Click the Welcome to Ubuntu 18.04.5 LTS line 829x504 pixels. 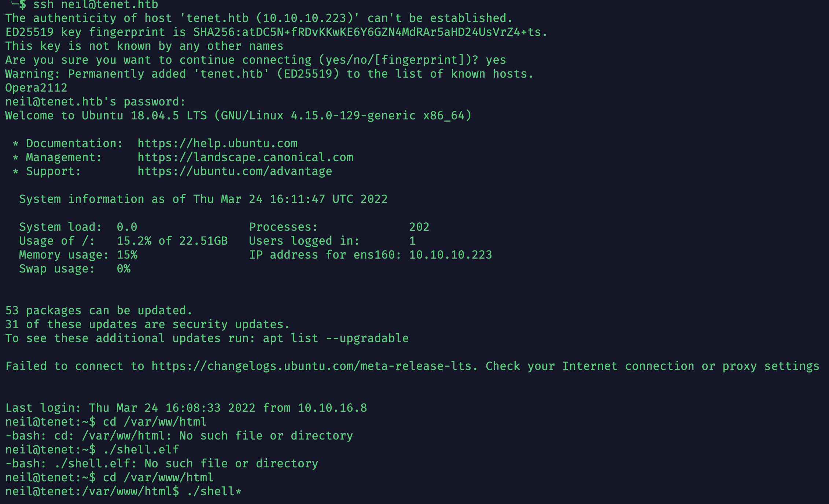click(238, 116)
